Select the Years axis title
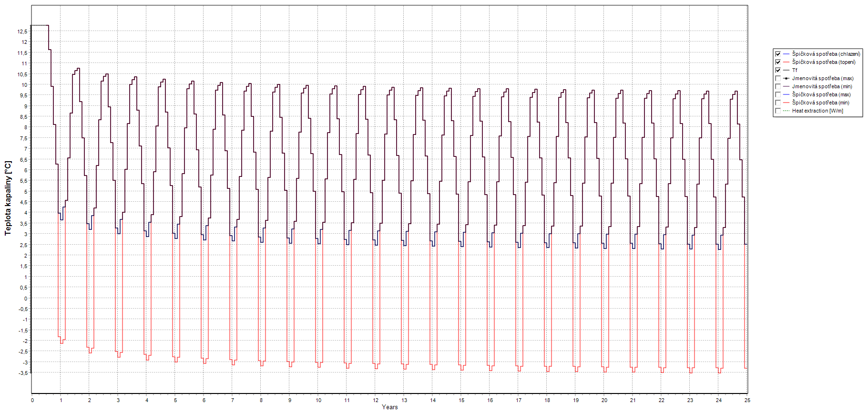 389,407
